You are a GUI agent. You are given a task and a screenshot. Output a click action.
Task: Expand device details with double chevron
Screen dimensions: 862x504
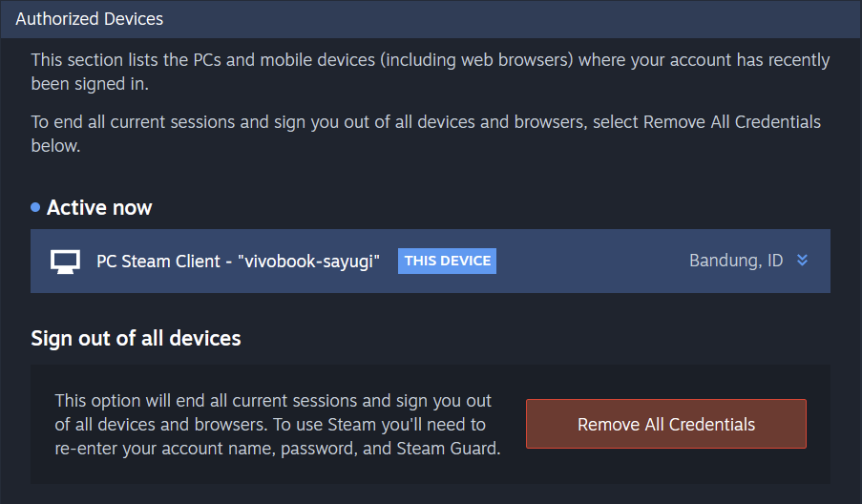coord(802,261)
